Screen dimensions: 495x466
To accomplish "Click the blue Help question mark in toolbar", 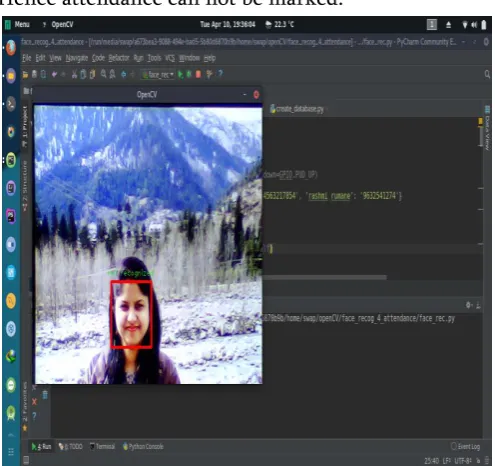I will click(220, 74).
